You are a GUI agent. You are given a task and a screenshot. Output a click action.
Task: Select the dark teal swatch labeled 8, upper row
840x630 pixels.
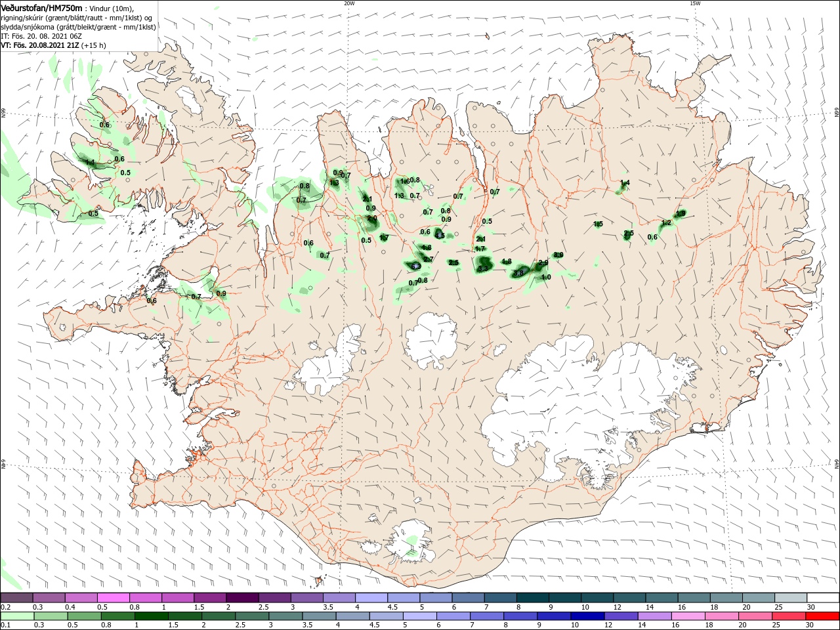pyautogui.click(x=533, y=598)
